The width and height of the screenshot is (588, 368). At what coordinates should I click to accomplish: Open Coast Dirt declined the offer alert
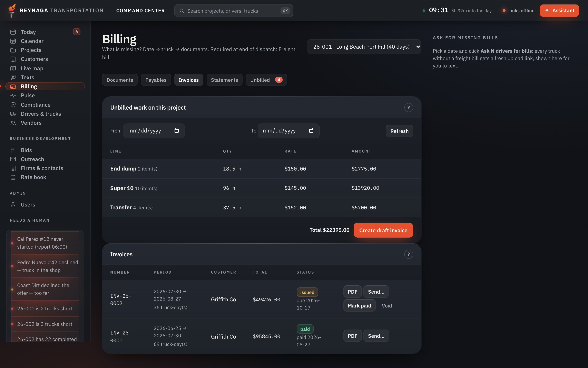point(45,289)
